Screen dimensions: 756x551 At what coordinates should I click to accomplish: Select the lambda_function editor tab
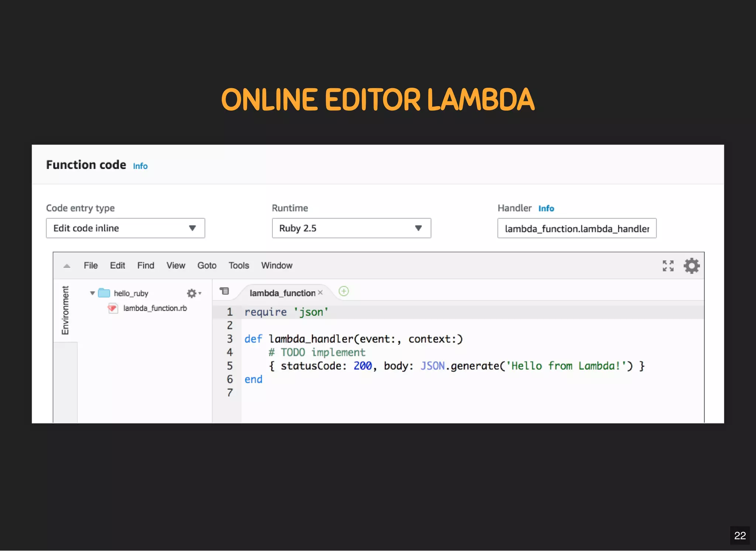[x=282, y=293]
